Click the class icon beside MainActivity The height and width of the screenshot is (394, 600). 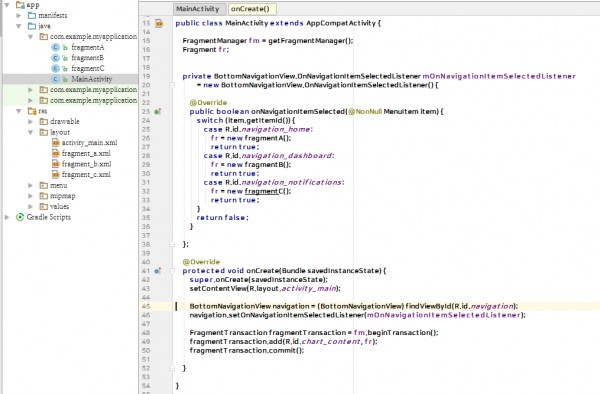click(55, 79)
